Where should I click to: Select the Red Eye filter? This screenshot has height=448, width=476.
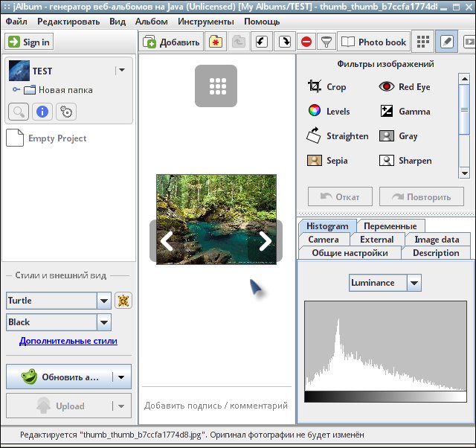(405, 87)
